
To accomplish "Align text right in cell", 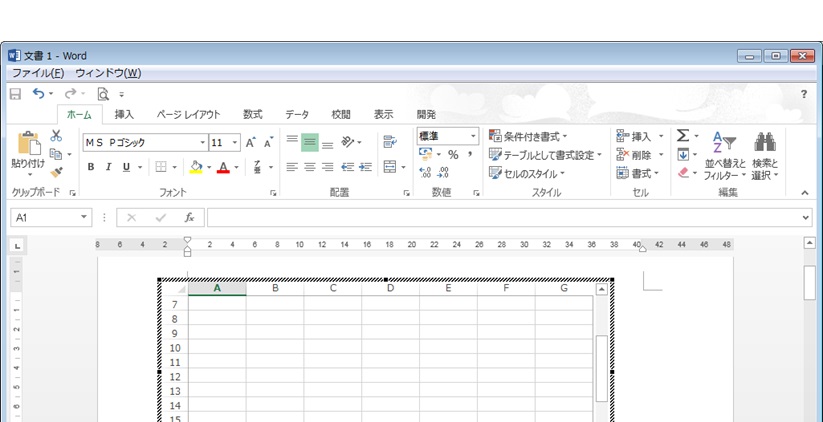I will tap(328, 167).
